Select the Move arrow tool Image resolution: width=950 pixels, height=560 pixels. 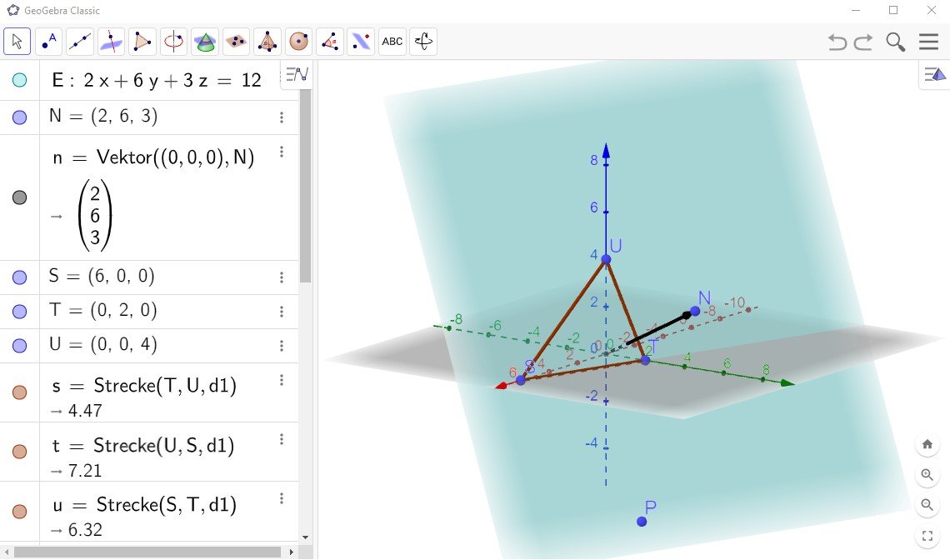pos(17,41)
